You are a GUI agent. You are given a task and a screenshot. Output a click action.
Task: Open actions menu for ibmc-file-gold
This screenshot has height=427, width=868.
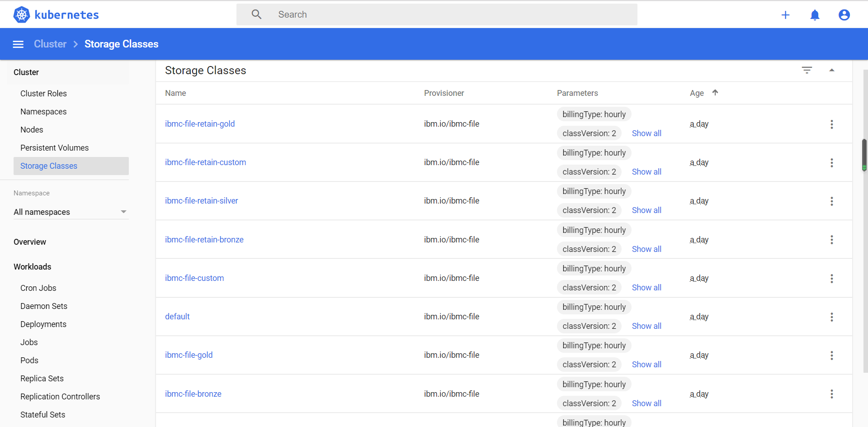tap(831, 356)
